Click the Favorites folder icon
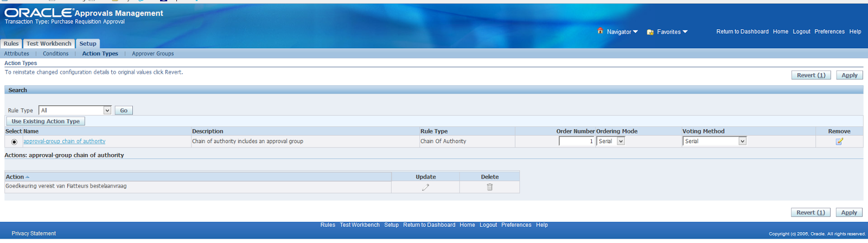Image resolution: width=868 pixels, height=243 pixels. [650, 32]
